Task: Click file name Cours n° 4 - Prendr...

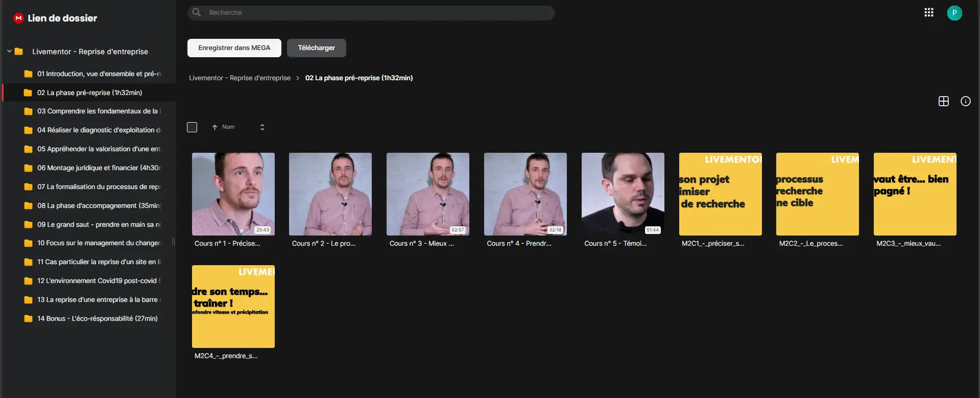Action: coord(519,244)
